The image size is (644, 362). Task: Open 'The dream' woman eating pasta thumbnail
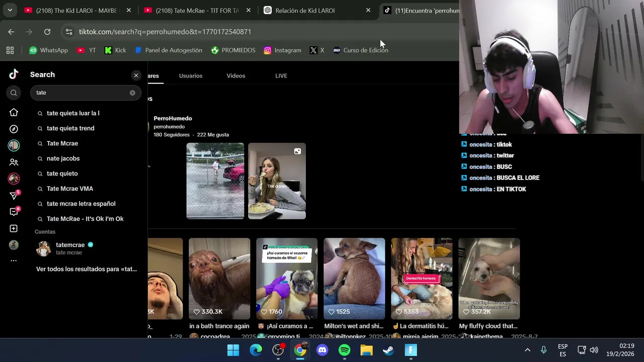pyautogui.click(x=277, y=181)
